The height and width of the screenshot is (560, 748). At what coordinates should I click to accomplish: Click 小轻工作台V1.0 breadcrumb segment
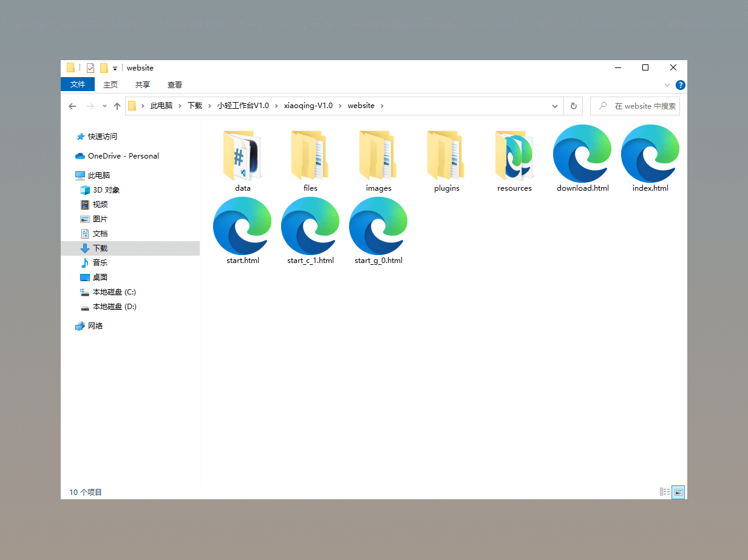[x=243, y=106]
